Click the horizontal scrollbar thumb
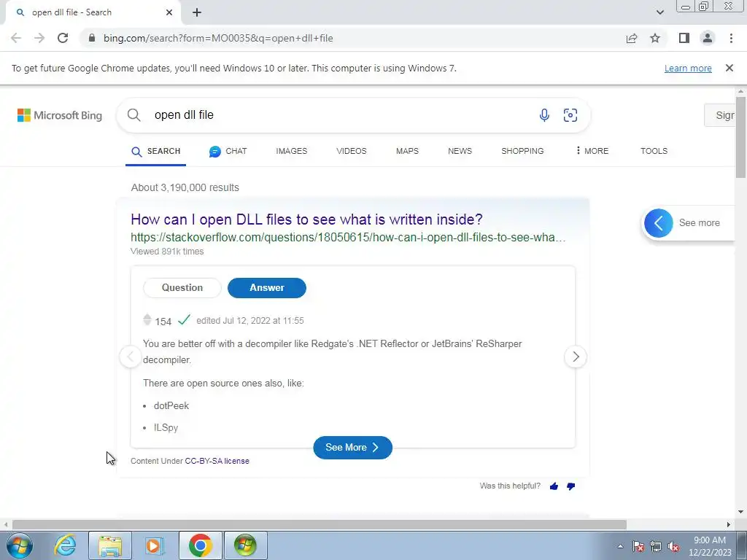747x560 pixels. pos(319,525)
